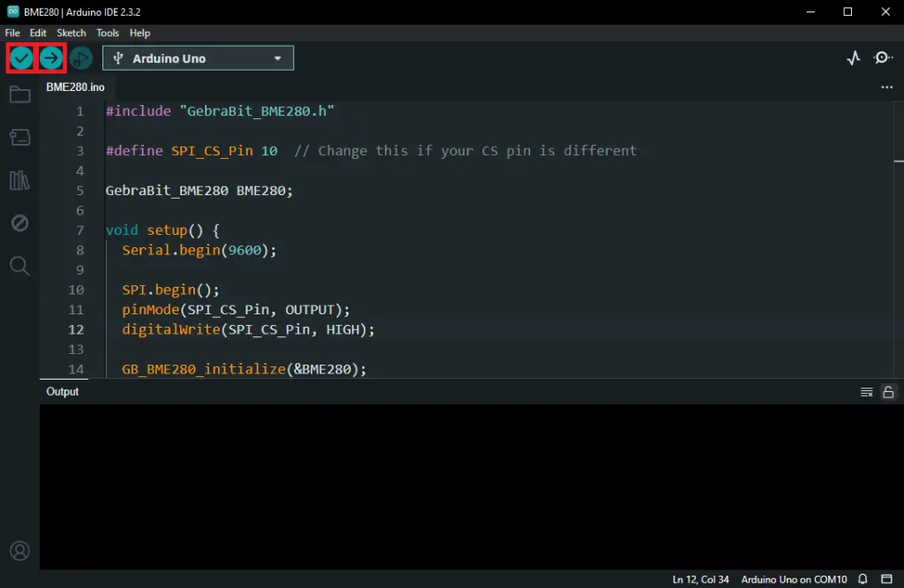The height and width of the screenshot is (588, 904).
Task: Click the Verify sketch checkmark button
Action: 21,58
